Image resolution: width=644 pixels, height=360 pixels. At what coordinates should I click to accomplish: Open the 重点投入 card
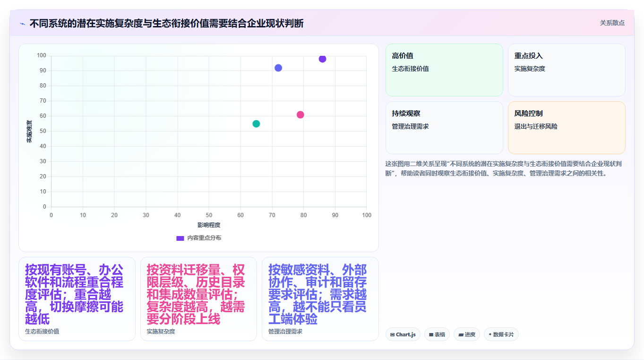pos(567,70)
